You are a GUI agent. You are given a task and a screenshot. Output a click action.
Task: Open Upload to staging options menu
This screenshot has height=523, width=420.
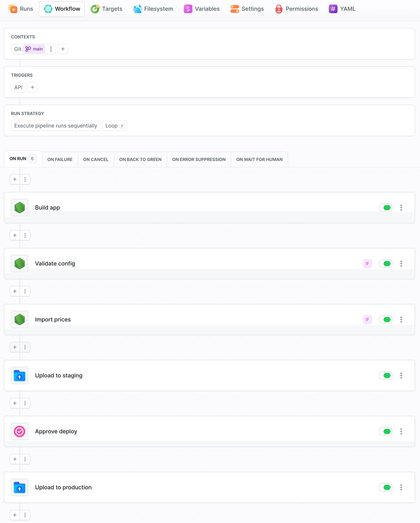point(401,376)
